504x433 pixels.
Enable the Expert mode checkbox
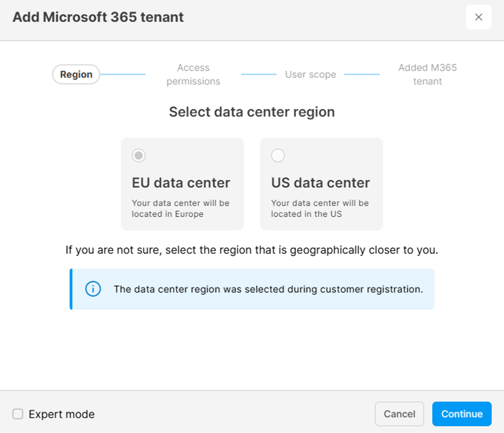[18, 414]
